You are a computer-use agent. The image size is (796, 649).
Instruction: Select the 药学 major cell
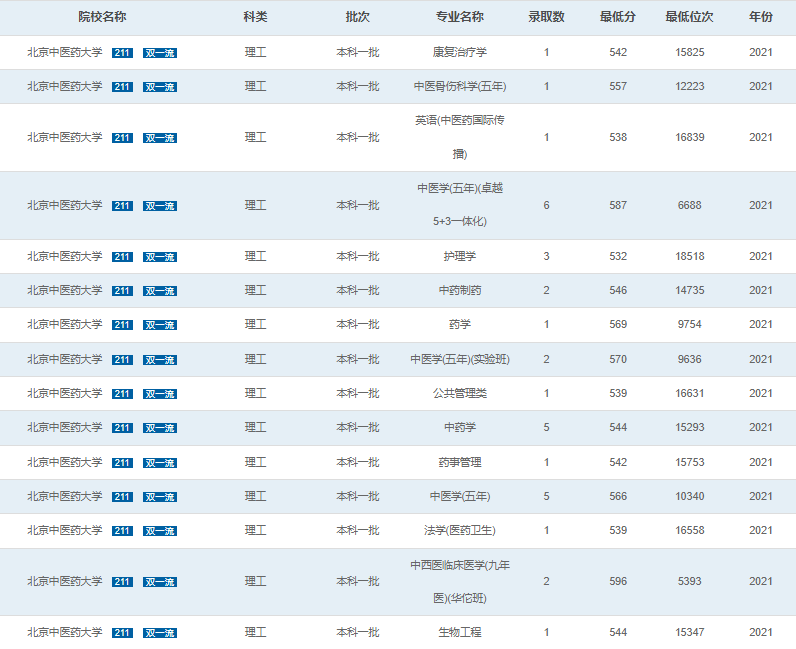(x=459, y=324)
